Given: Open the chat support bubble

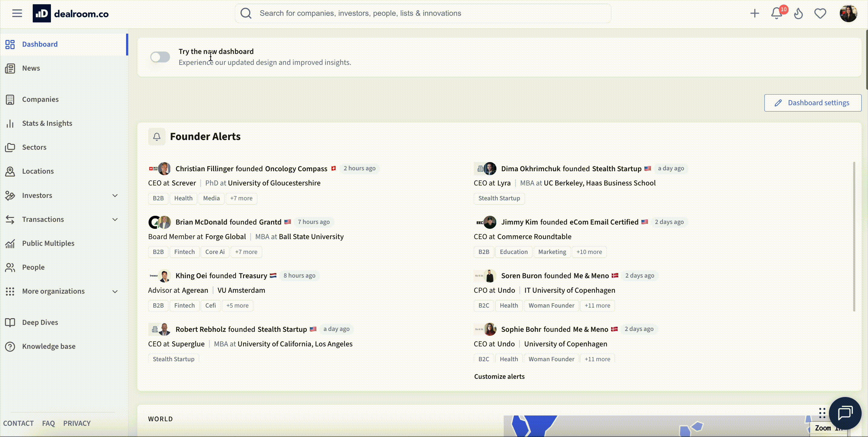Looking at the screenshot, I should [845, 413].
